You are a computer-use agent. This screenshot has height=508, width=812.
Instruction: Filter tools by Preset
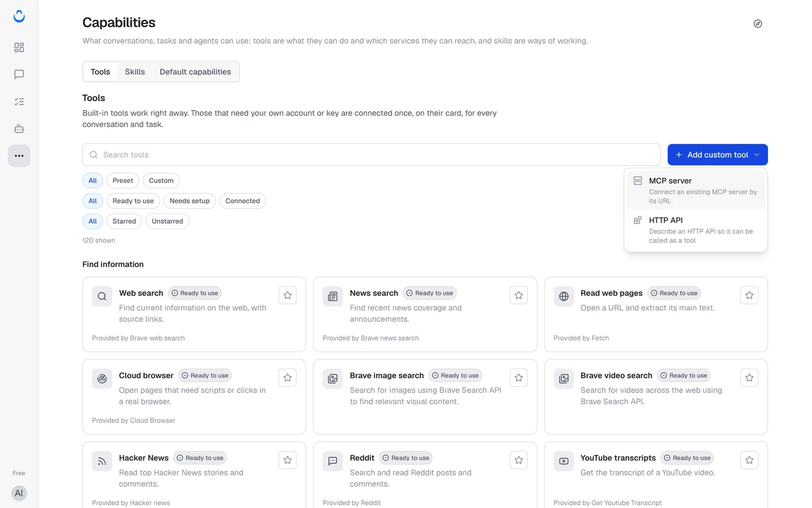coord(123,181)
